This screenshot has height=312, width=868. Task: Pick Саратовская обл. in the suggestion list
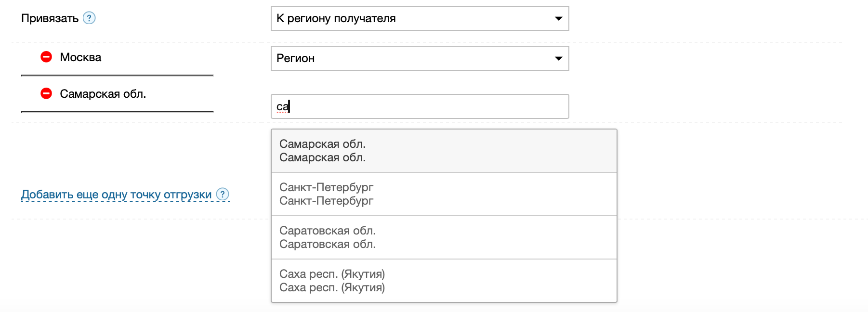click(x=443, y=237)
